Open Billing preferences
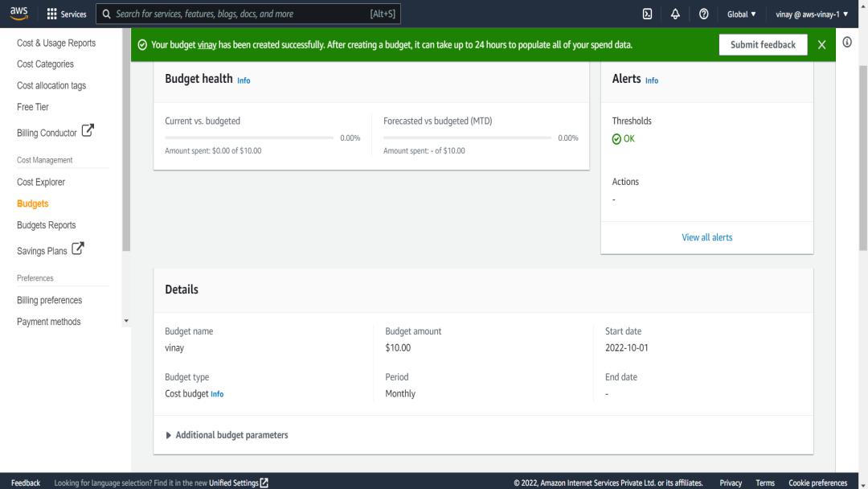Image resolution: width=868 pixels, height=489 pixels. (49, 300)
